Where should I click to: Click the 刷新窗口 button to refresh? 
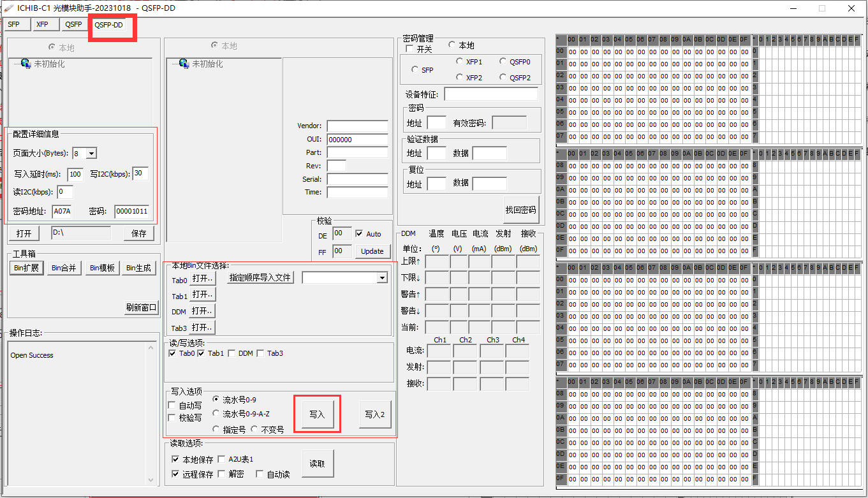click(x=141, y=307)
